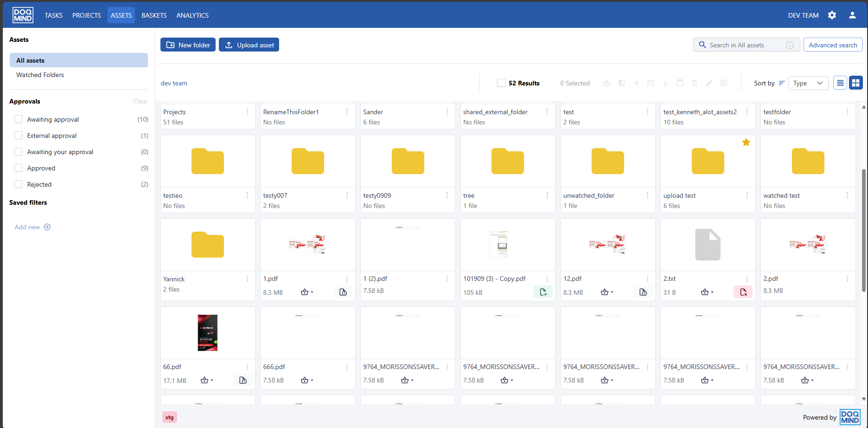Open the settings gear icon
This screenshot has height=428, width=868.
point(832,15)
